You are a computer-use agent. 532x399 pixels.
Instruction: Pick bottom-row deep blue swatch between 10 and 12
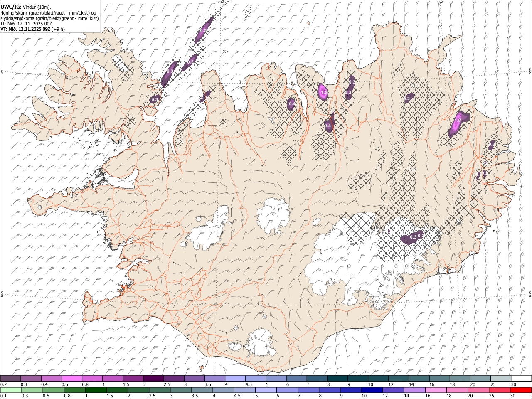[372, 390]
